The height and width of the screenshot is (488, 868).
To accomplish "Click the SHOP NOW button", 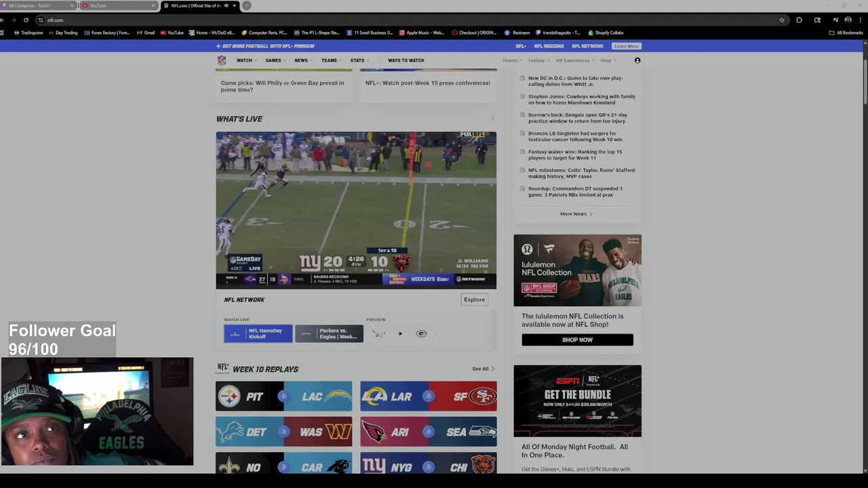I will (x=577, y=340).
